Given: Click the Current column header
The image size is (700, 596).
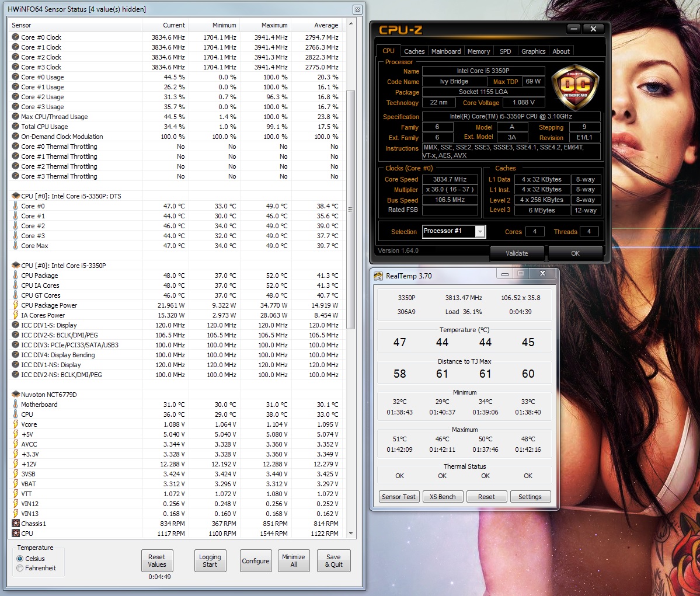Looking at the screenshot, I should pos(165,25).
